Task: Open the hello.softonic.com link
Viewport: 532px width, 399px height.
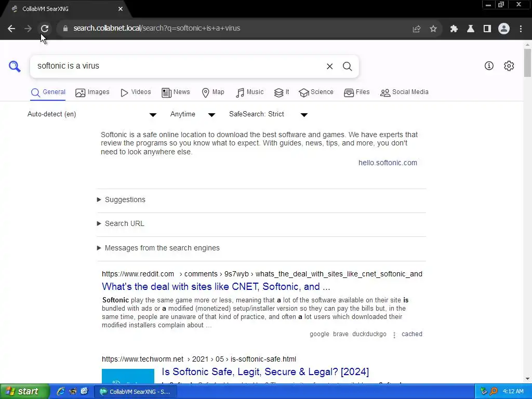Action: click(388, 163)
